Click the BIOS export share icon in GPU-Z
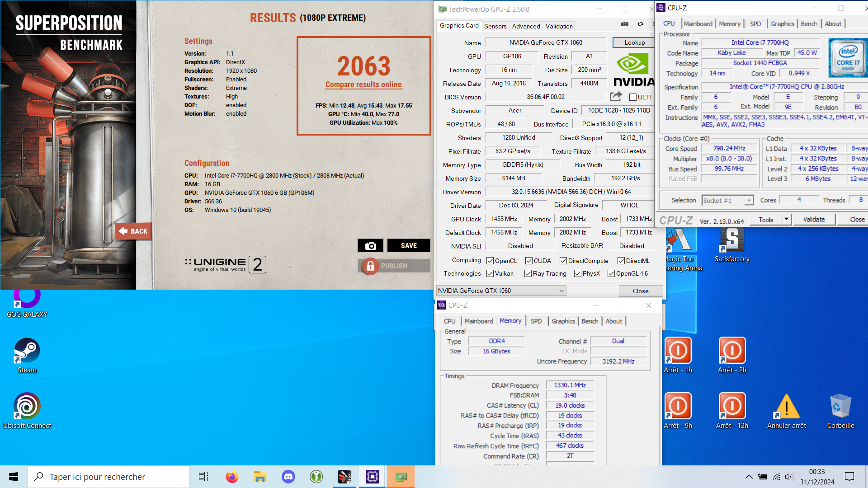Screen dimensions: 868x488 coord(616,96)
